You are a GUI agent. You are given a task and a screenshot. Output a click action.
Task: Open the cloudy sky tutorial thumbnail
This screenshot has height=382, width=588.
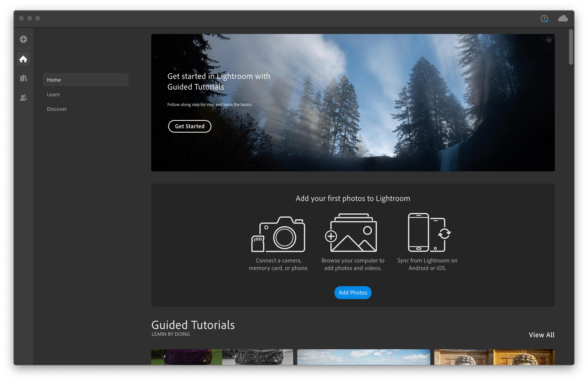(x=363, y=357)
